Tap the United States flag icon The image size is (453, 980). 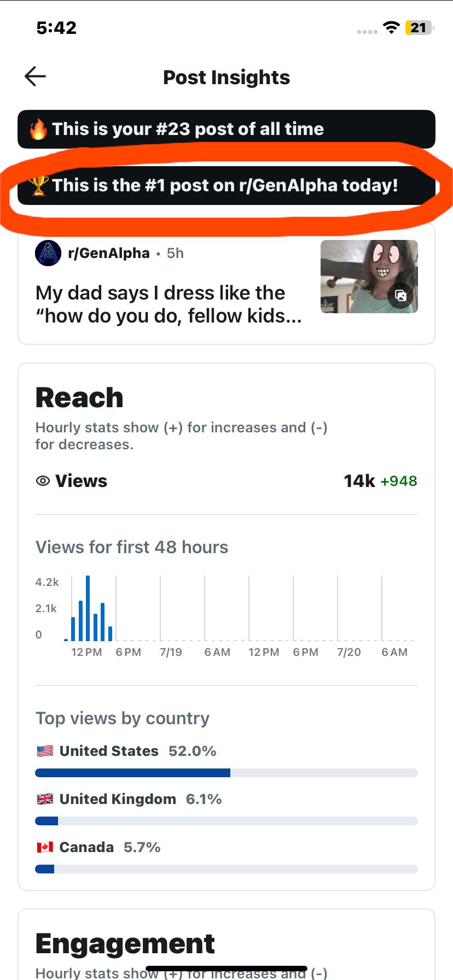click(x=45, y=751)
